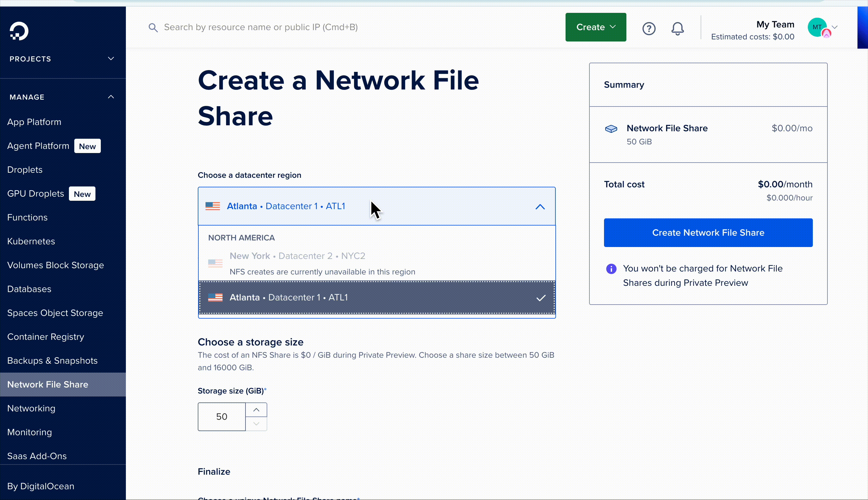The height and width of the screenshot is (500, 868).
Task: Expand the Projects sidebar section
Action: pos(111,59)
